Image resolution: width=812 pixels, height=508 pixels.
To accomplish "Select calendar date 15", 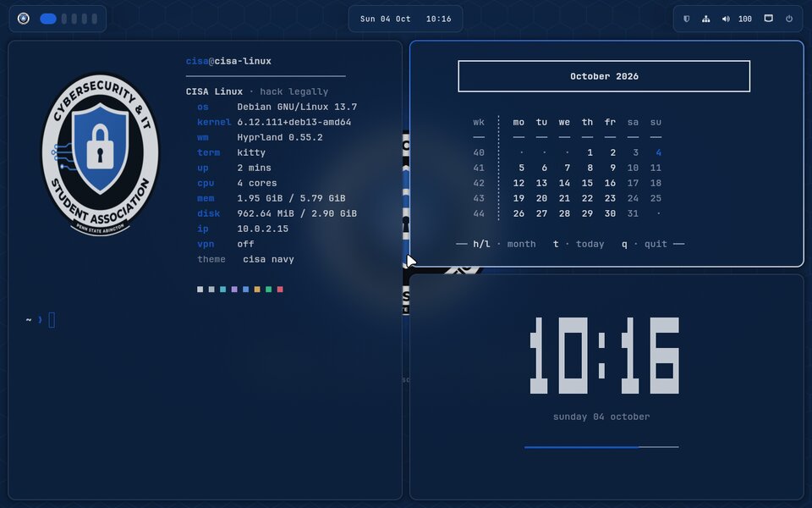I will [587, 183].
